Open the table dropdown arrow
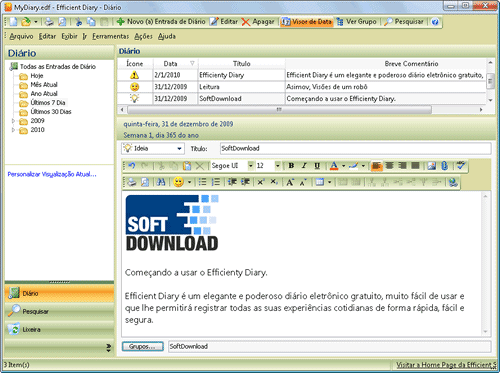Viewport: 500px width, 373px height. tap(329, 182)
